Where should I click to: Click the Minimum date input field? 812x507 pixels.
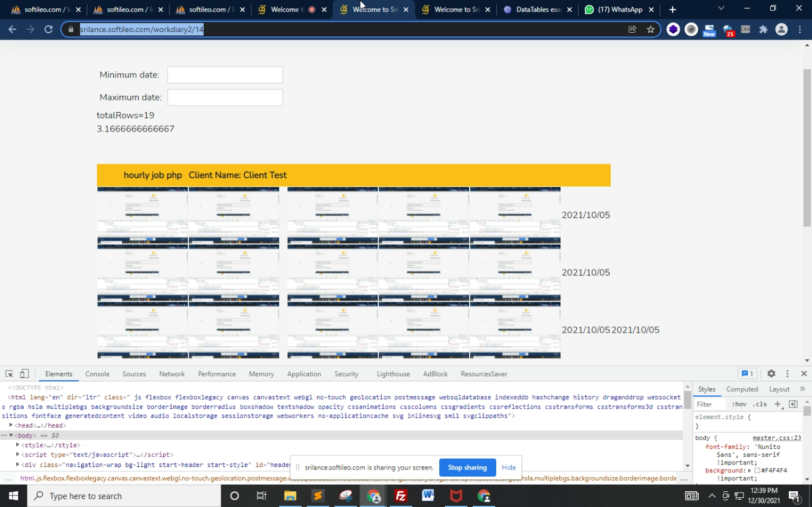pyautogui.click(x=225, y=75)
